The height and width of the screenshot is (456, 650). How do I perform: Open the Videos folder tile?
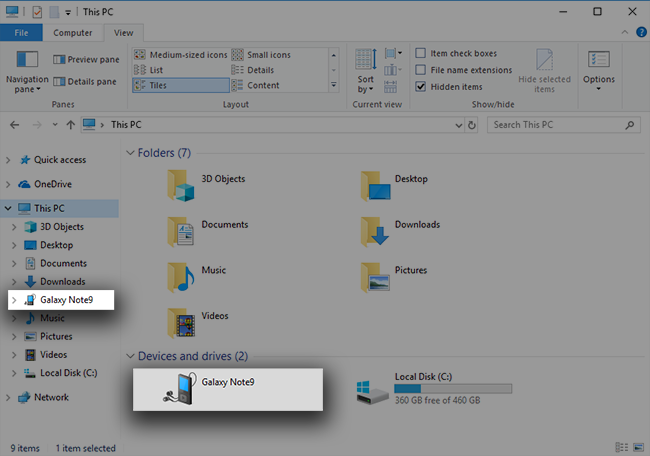(199, 323)
